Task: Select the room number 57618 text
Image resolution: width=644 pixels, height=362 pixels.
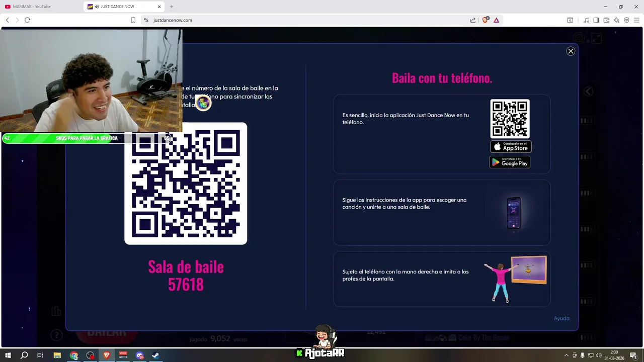Action: coord(186,285)
